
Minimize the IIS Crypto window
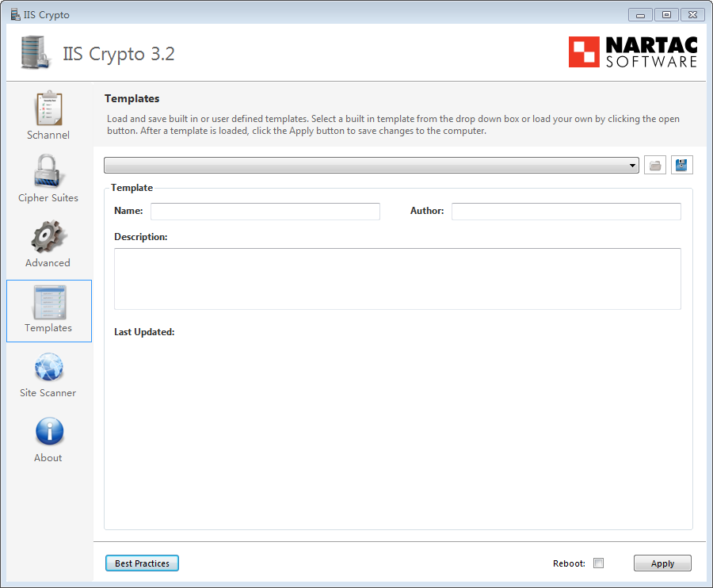[x=640, y=15]
